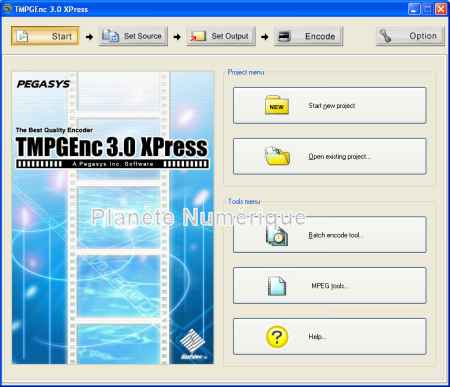The image size is (450, 387).
Task: Click the page icon on Start
Action: [x=23, y=36]
